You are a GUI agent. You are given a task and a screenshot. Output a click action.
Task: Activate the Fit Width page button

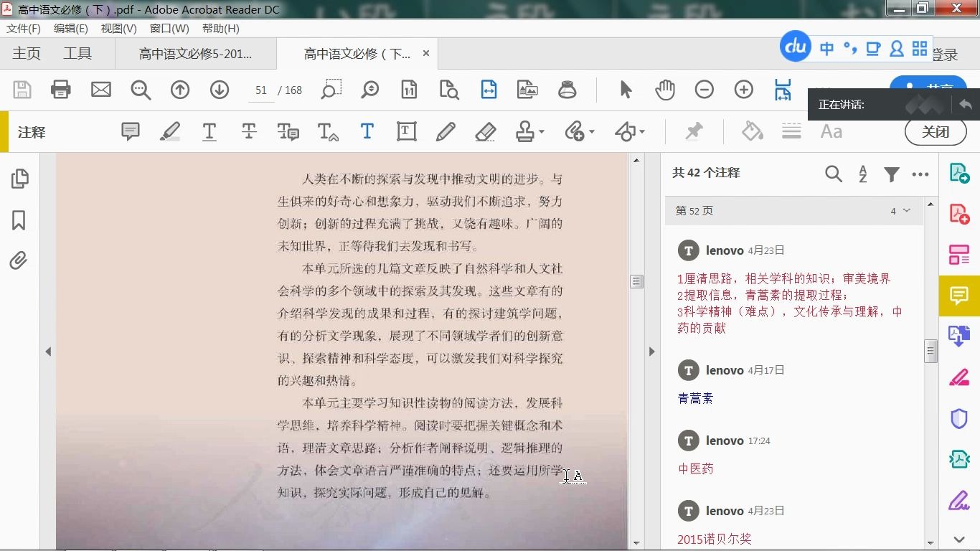(489, 90)
